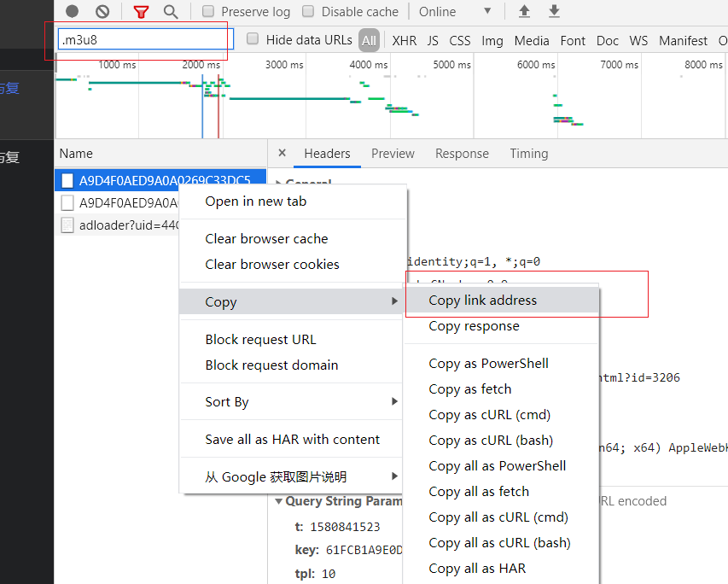Click the tpl: 10 parameter value

point(329,574)
